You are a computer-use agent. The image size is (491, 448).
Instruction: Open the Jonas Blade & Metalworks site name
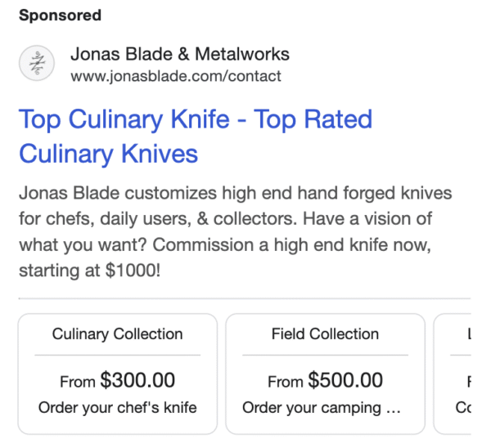pyautogui.click(x=179, y=55)
